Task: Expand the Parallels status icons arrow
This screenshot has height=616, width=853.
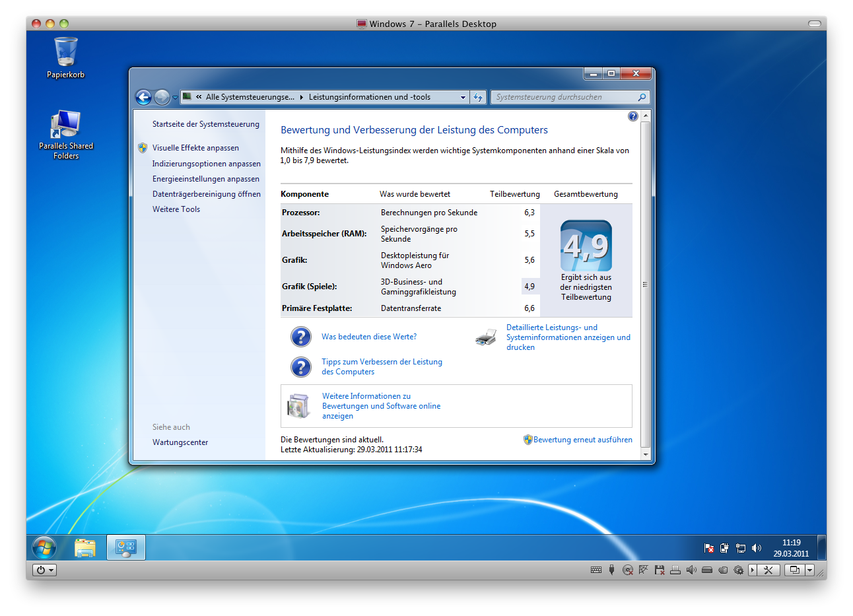Action: click(x=753, y=570)
